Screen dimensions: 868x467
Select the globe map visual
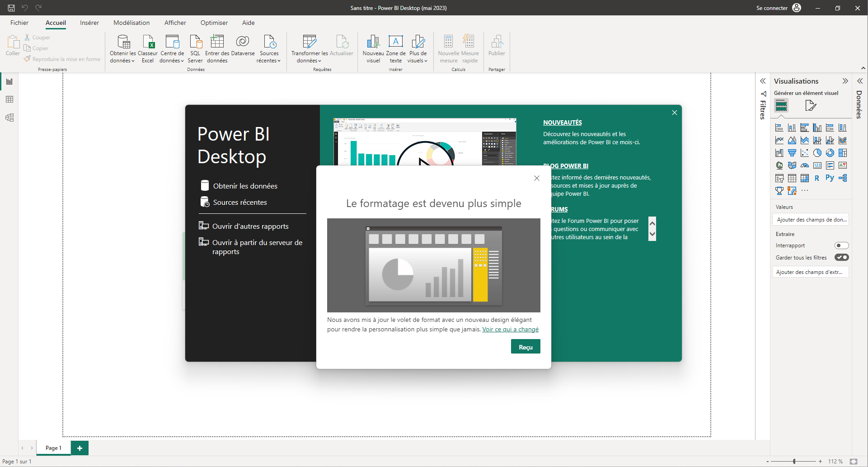[x=779, y=165]
